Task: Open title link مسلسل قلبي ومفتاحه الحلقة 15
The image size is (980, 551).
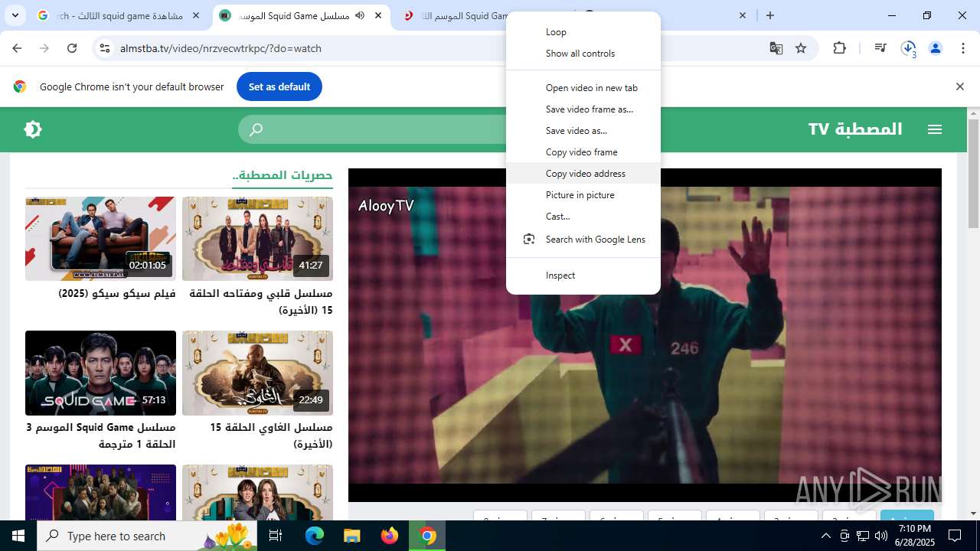Action: pos(260,302)
